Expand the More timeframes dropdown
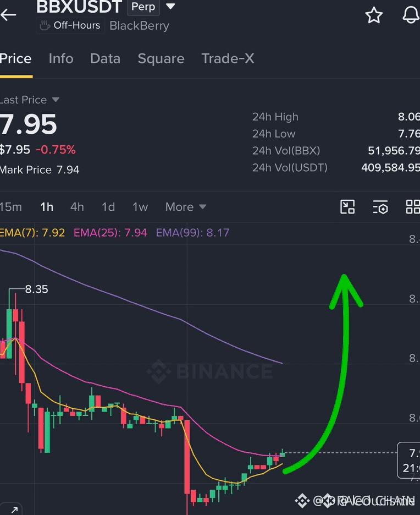The height and width of the screenshot is (515, 420). click(186, 207)
